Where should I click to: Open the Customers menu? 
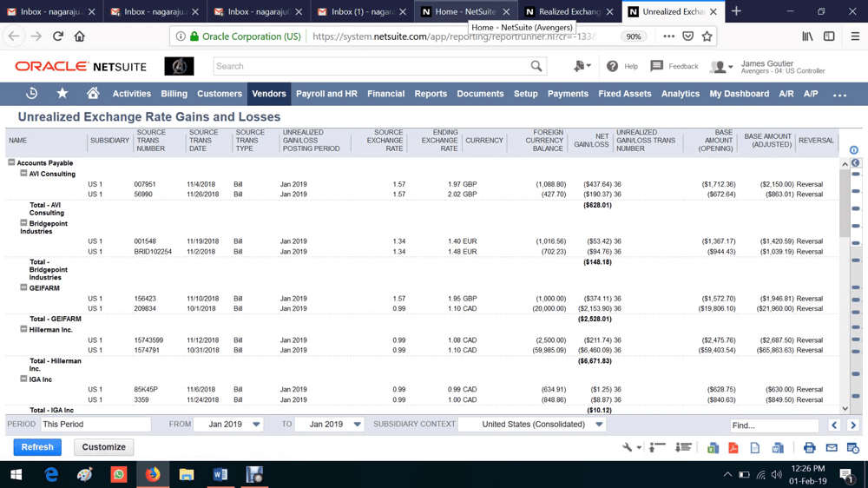(220, 94)
